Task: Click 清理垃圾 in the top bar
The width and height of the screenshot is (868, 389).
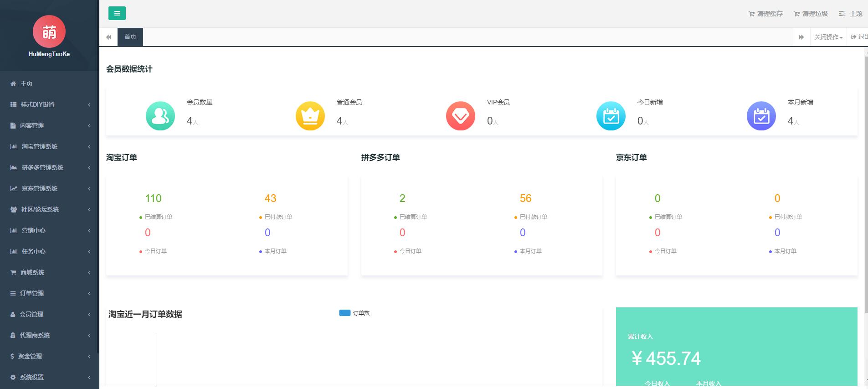Action: coord(811,14)
